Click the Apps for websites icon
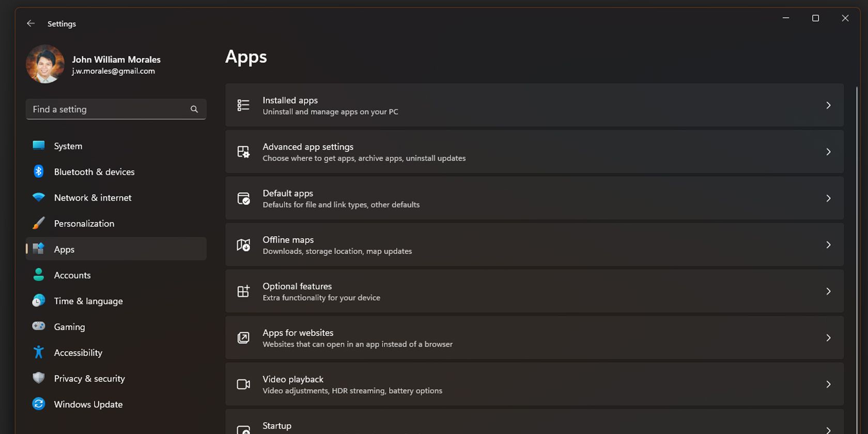This screenshot has height=434, width=868. tap(243, 337)
